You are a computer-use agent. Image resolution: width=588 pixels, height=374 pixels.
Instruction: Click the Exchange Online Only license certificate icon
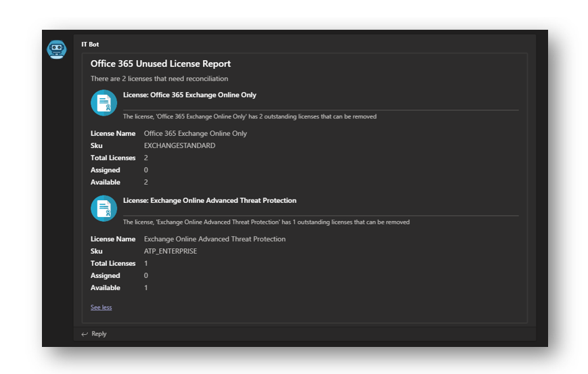coord(104,103)
